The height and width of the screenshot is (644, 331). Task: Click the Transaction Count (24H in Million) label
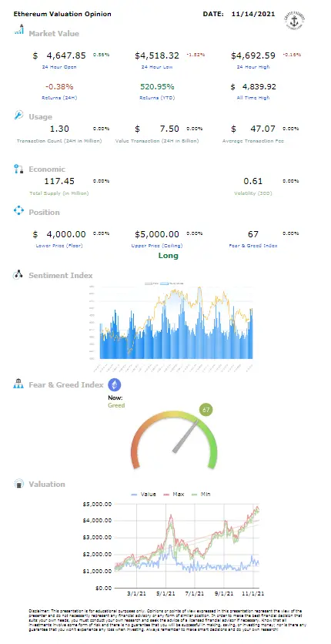[x=59, y=141]
